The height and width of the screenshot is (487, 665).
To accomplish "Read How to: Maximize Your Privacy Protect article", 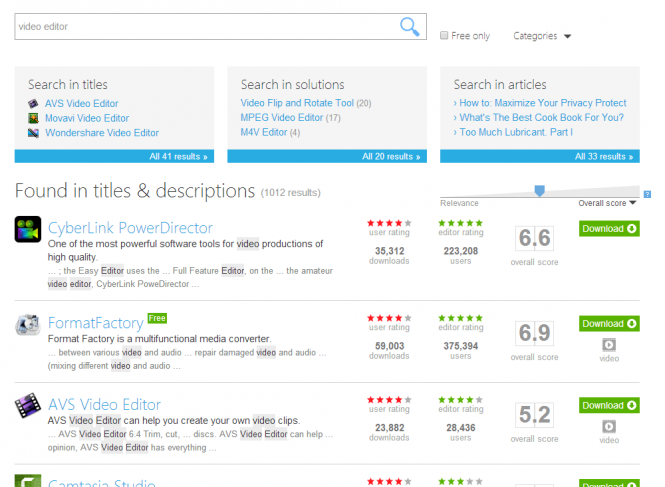I will (543, 103).
